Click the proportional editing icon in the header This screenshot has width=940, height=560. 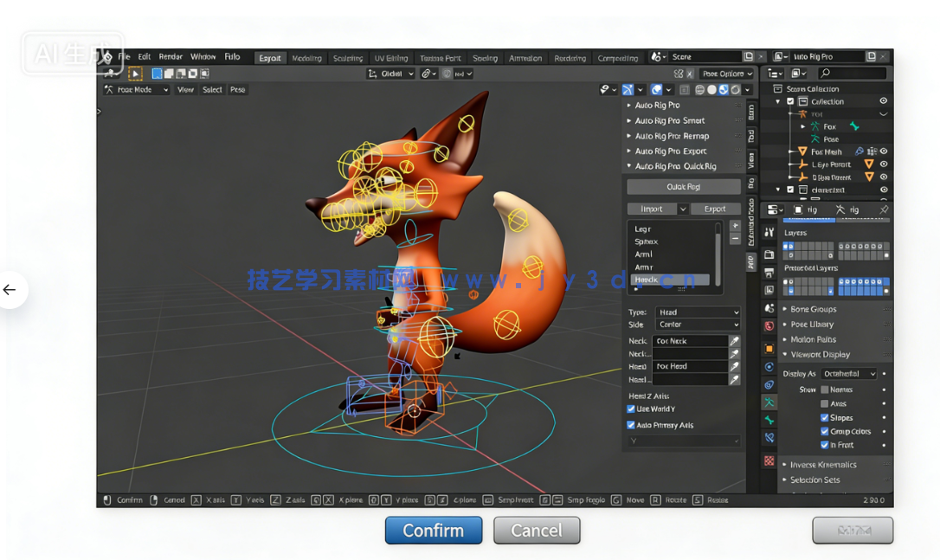click(446, 74)
